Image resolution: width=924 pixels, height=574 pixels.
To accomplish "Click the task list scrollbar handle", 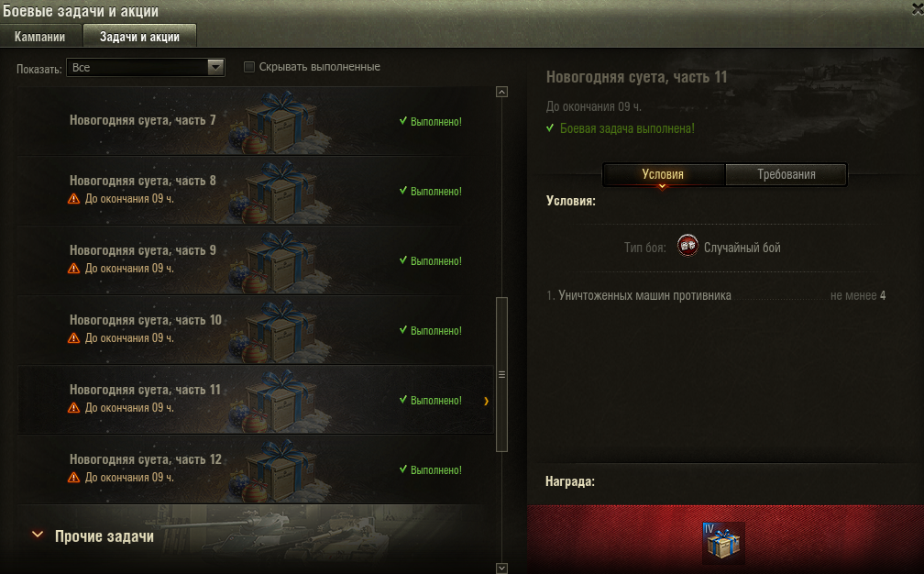I will tap(501, 374).
